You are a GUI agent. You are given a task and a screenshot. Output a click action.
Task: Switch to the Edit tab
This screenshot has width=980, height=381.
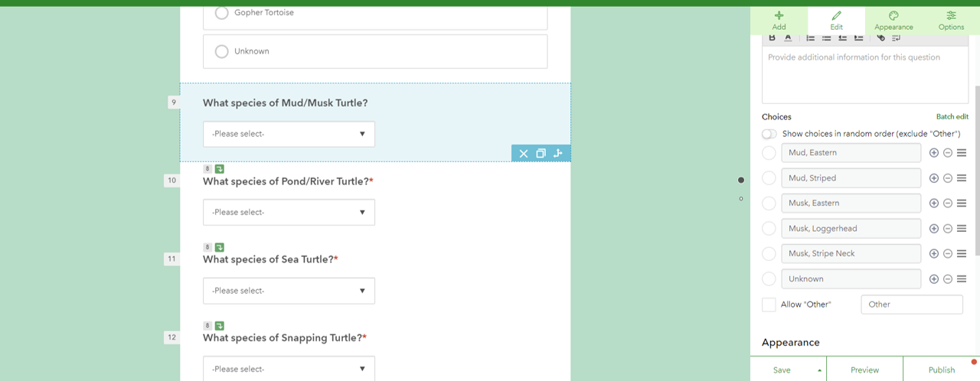pos(836,21)
